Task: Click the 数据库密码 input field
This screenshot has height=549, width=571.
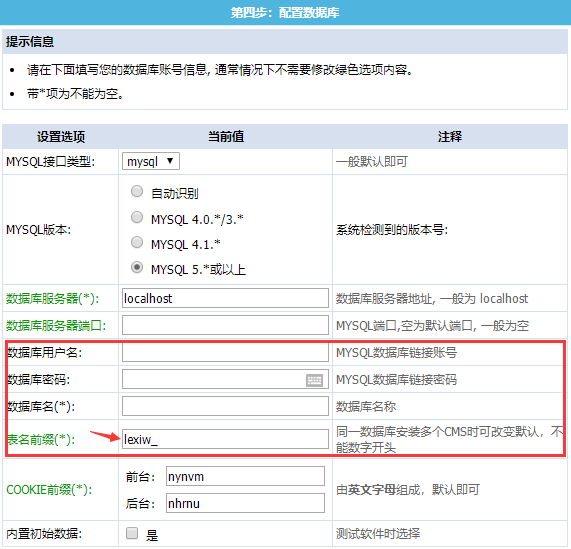Action: [225, 379]
